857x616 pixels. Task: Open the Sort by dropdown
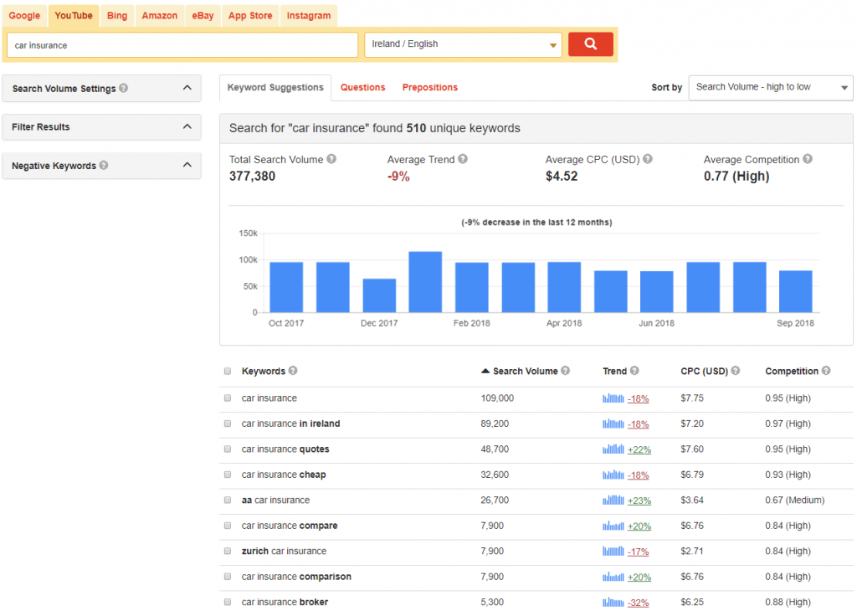[769, 87]
